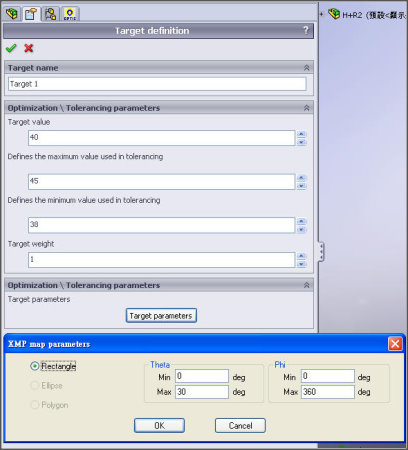Decrease minimum tolerancing value with down arrow

tap(301, 229)
